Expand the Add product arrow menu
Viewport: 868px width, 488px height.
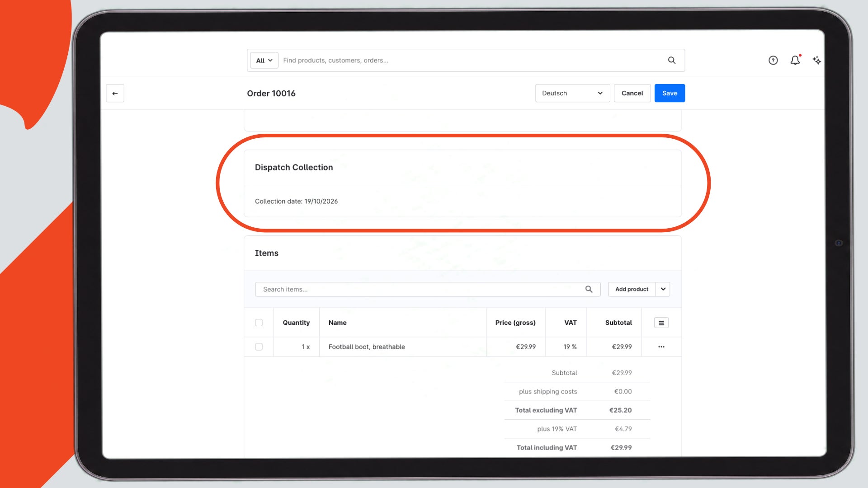pos(663,289)
